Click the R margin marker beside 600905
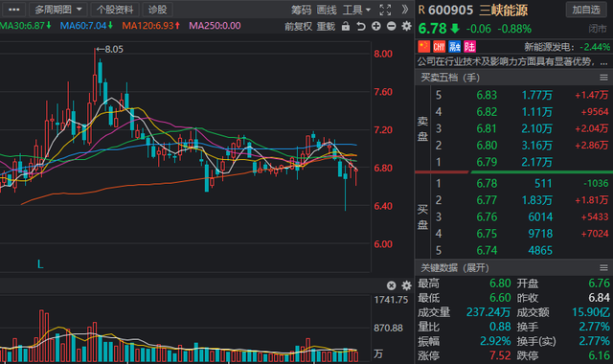613x364 pixels. [x=421, y=10]
